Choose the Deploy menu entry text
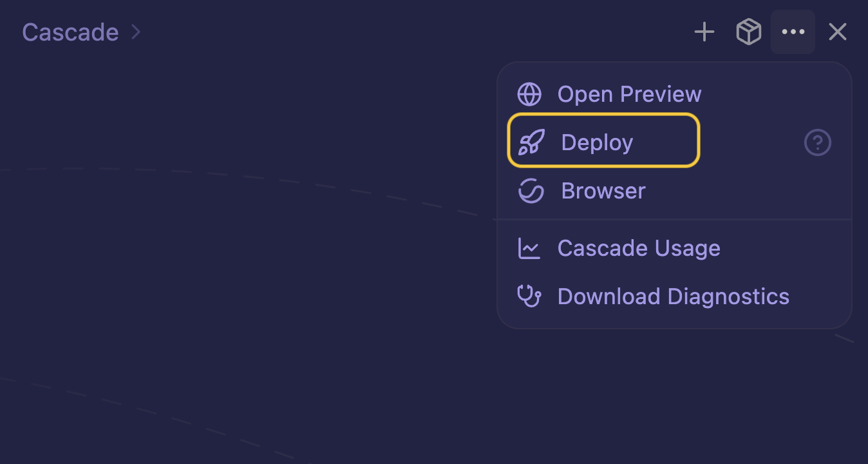 point(597,142)
